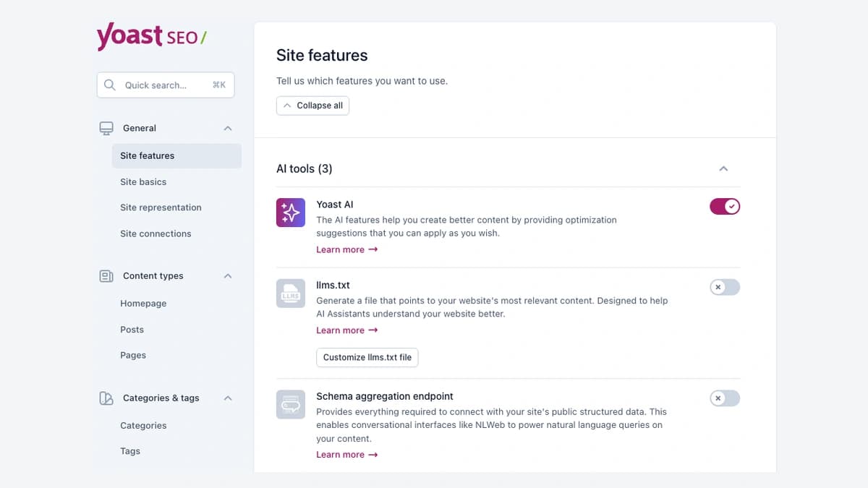Click the Schema aggregation endpoint icon

(x=291, y=404)
